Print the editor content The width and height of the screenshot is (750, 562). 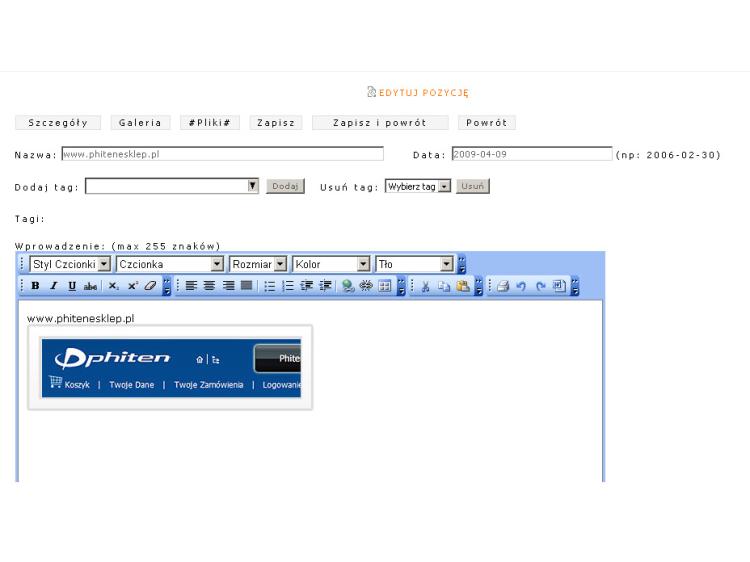tap(503, 286)
